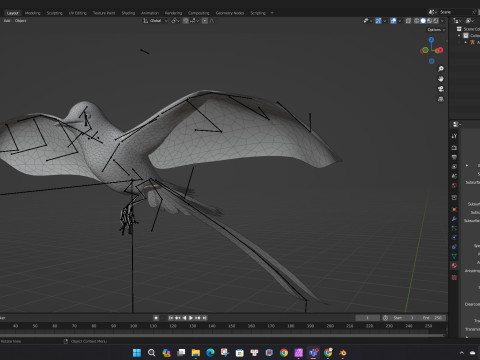
Task: Toggle the viewport gizmos display
Action: coord(378,21)
